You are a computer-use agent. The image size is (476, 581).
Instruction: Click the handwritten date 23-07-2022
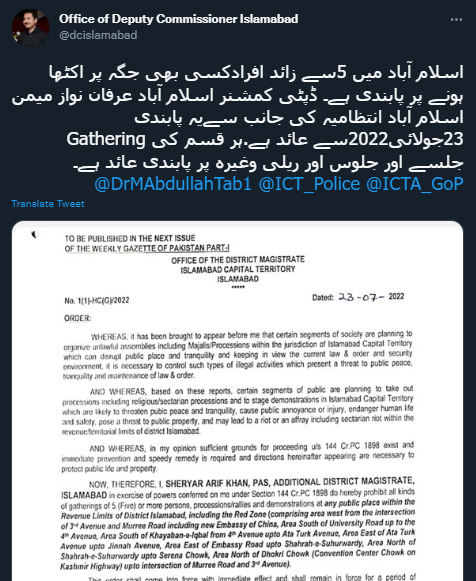point(371,297)
